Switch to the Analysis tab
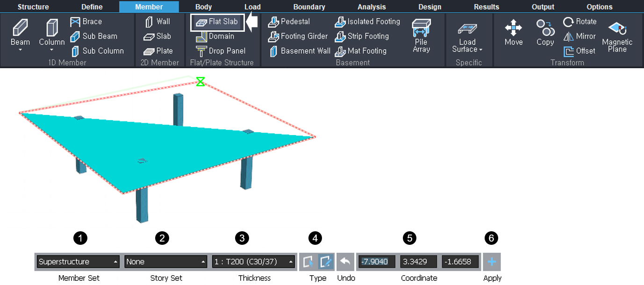The width and height of the screenshot is (644, 285). (x=372, y=7)
